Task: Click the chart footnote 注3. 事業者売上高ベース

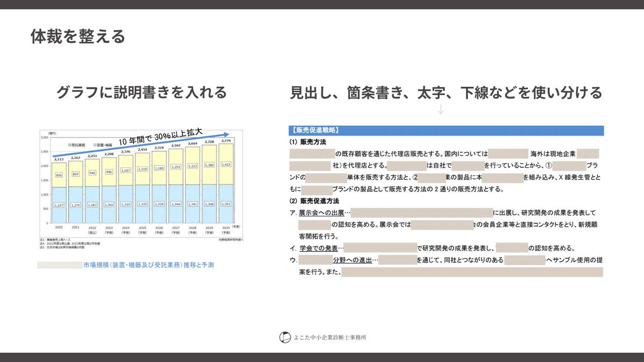Action: coord(55,239)
